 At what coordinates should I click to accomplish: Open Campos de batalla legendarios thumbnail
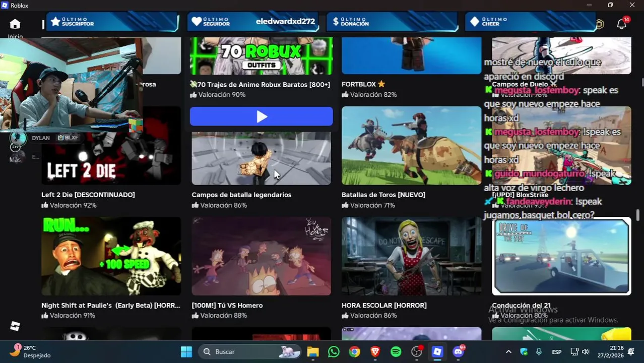[261, 158]
